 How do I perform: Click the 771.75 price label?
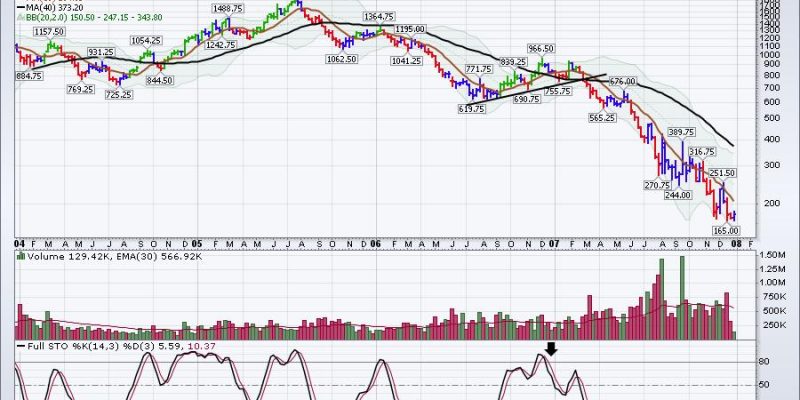479,69
